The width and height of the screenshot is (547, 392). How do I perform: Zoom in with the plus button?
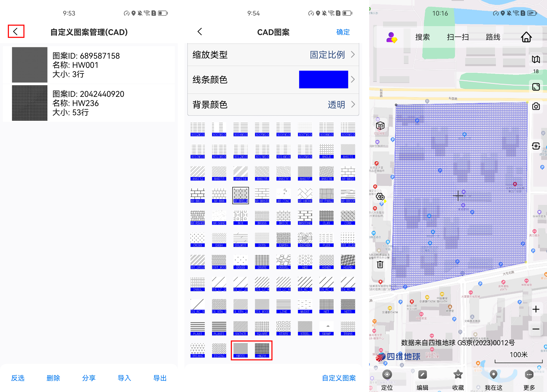coord(536,309)
